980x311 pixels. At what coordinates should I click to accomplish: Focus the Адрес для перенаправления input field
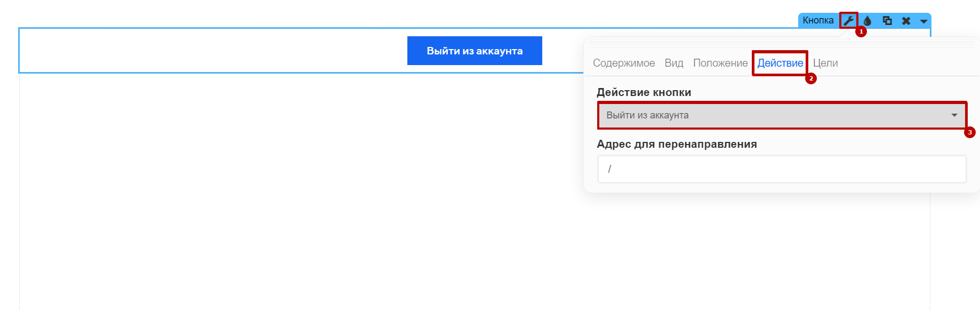[x=782, y=169]
